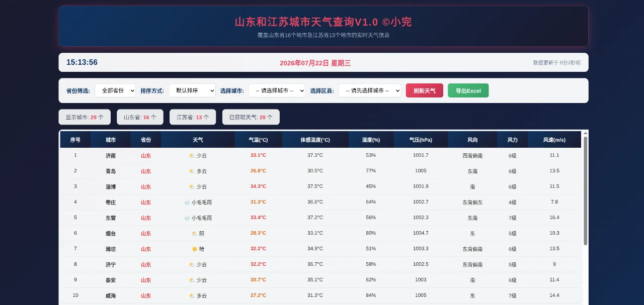644x305 pixels.
Task: Click the subtitle about 16个地市 coverage
Action: click(x=324, y=35)
